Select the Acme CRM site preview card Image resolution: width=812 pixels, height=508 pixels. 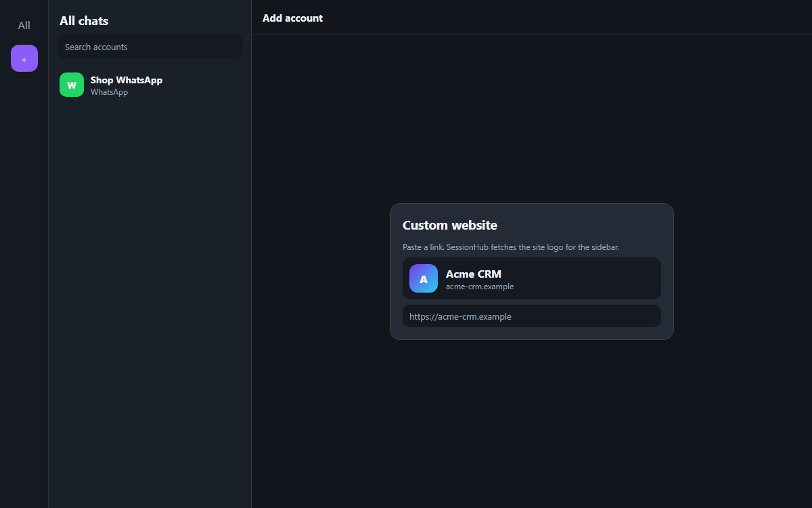(532, 278)
